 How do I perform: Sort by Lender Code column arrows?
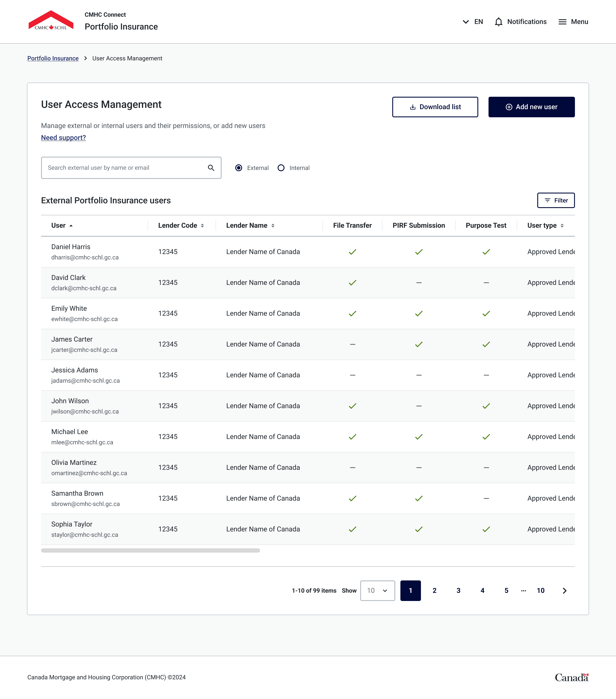[x=202, y=226]
